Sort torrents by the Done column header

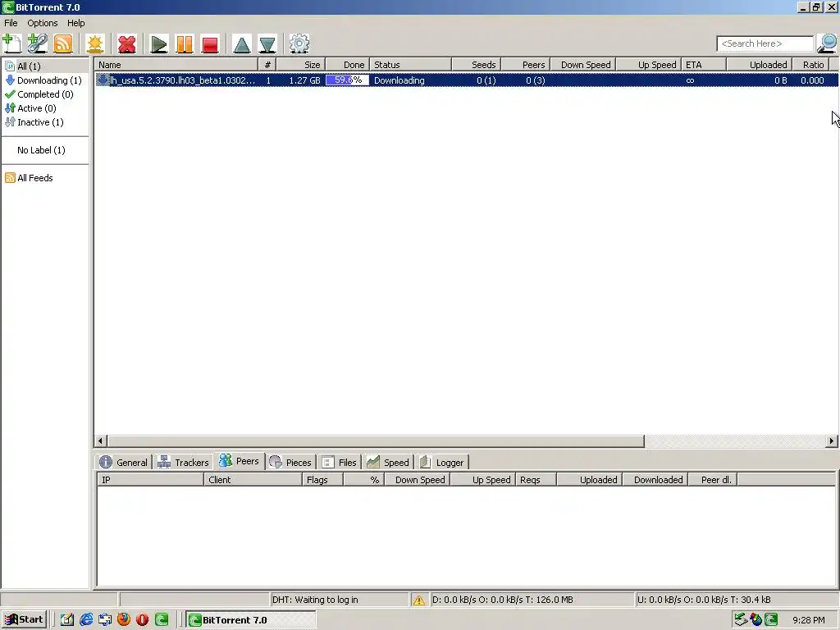tap(347, 65)
